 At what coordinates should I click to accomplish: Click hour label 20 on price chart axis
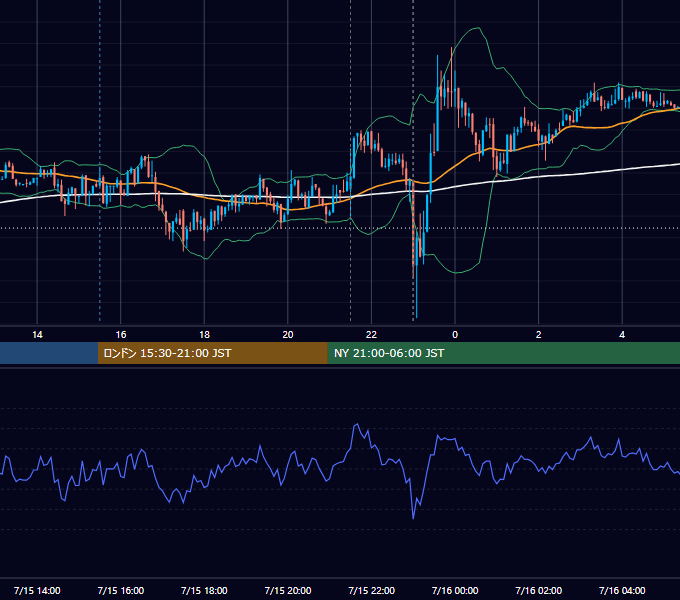coord(288,335)
